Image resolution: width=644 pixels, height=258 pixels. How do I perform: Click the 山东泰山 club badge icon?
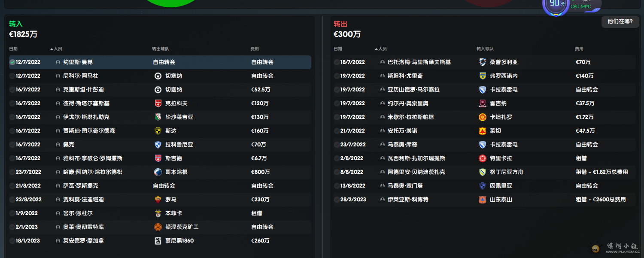click(483, 200)
